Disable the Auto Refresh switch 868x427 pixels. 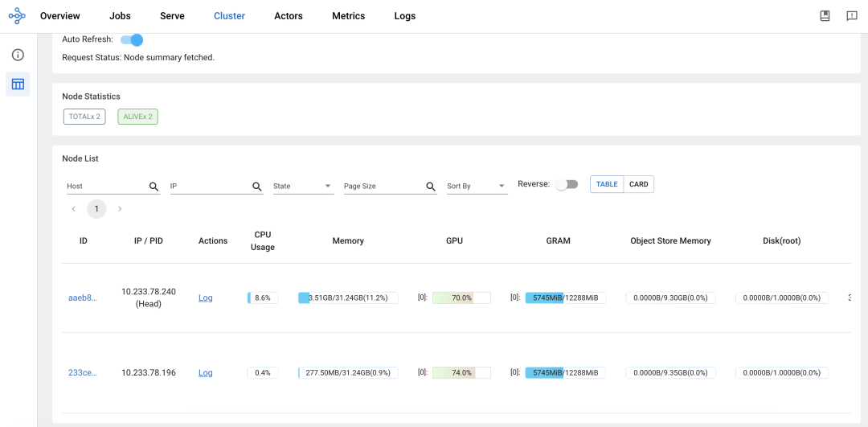(x=132, y=39)
